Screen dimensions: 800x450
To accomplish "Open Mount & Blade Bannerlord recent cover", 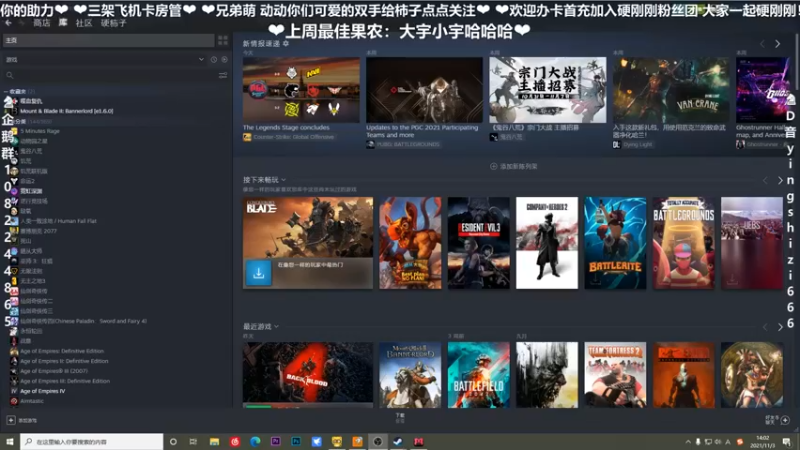I will pos(410,375).
